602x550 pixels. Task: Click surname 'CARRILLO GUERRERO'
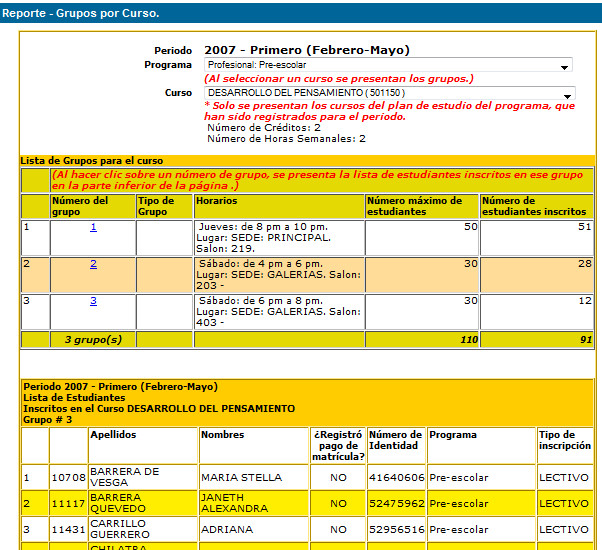point(120,529)
